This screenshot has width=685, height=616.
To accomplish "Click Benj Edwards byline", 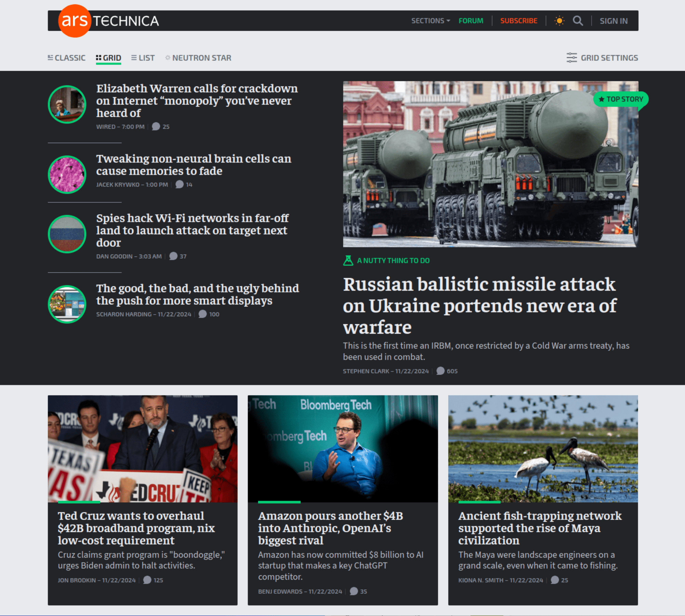I will click(280, 591).
